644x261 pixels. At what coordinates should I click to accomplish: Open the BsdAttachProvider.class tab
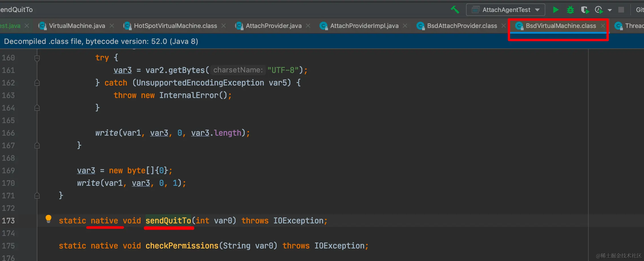click(x=462, y=26)
